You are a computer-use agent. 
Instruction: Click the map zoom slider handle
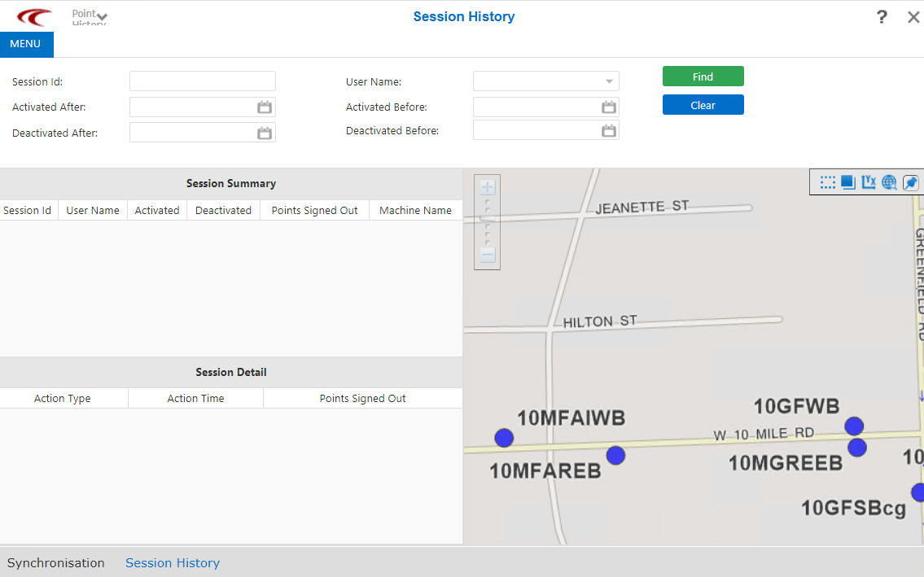click(x=488, y=218)
